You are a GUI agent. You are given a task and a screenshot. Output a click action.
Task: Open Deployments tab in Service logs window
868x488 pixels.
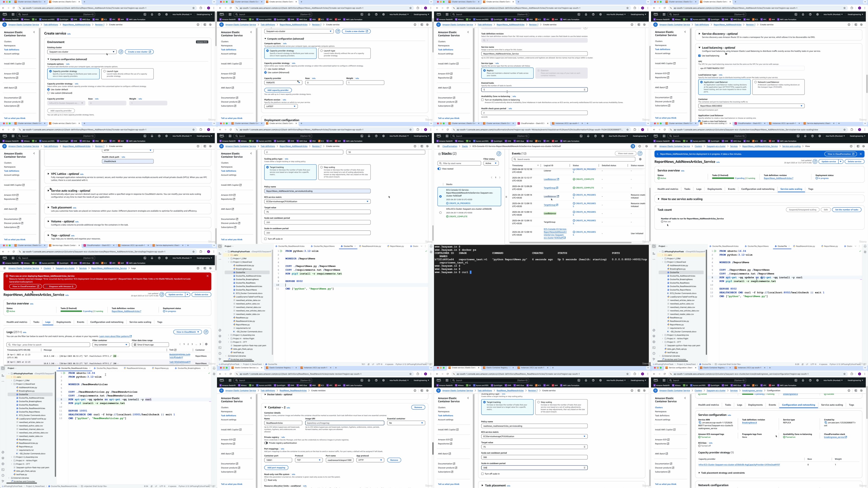click(x=64, y=322)
